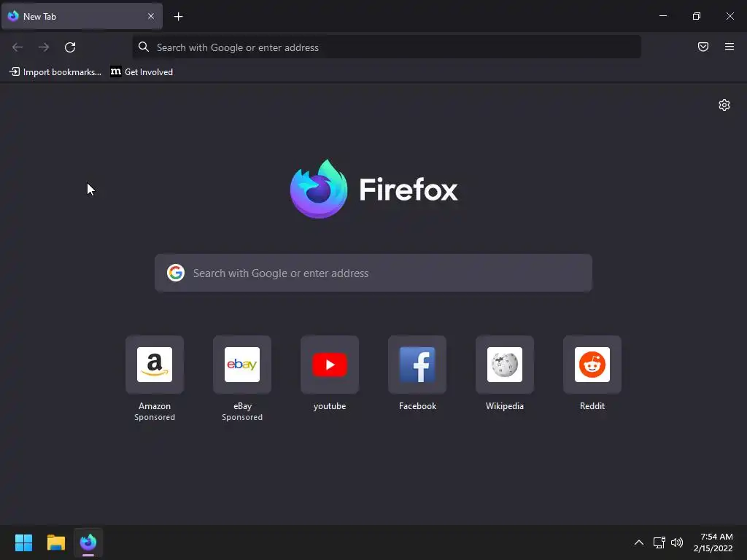
Task: Click the Wikipedia label text
Action: coord(505,406)
